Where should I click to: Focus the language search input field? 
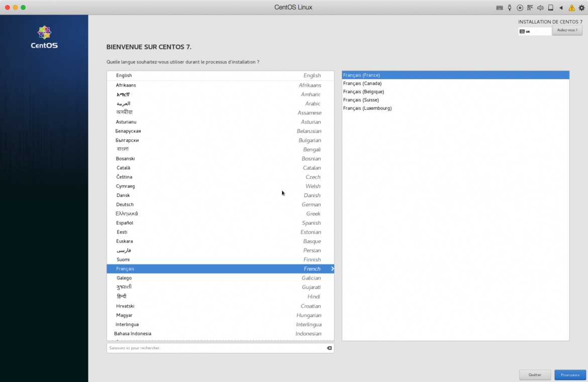(x=215, y=348)
